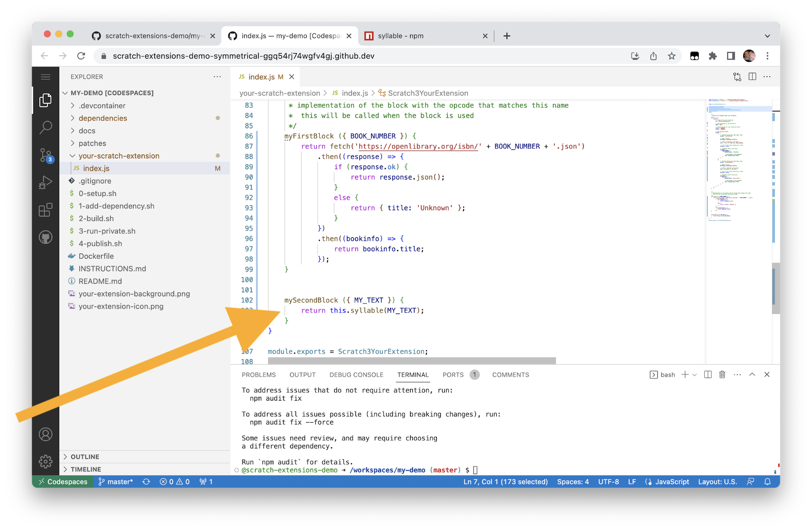Toggle the panel to maximize with the chevron
Screen dimensions: 812x530
(752, 374)
